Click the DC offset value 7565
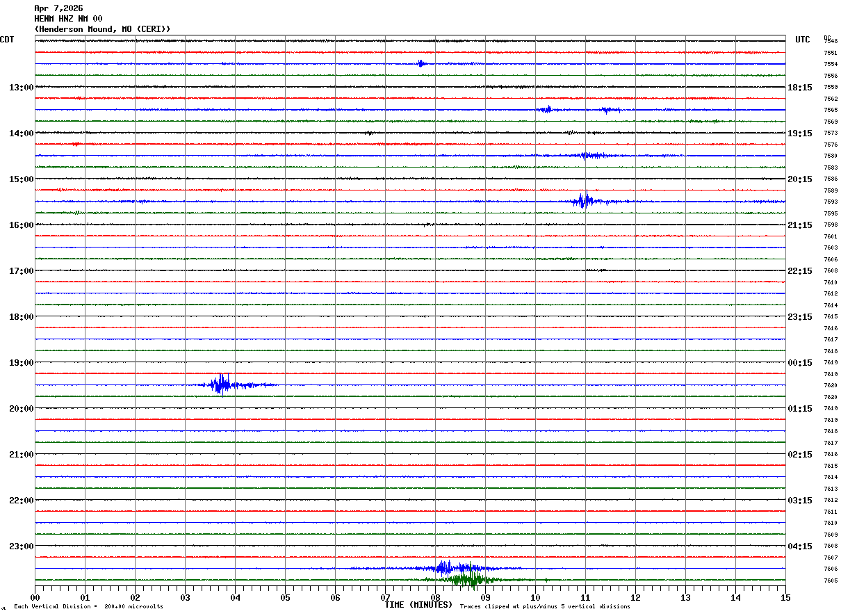Image resolution: width=841 pixels, height=616 pixels. pos(831,111)
